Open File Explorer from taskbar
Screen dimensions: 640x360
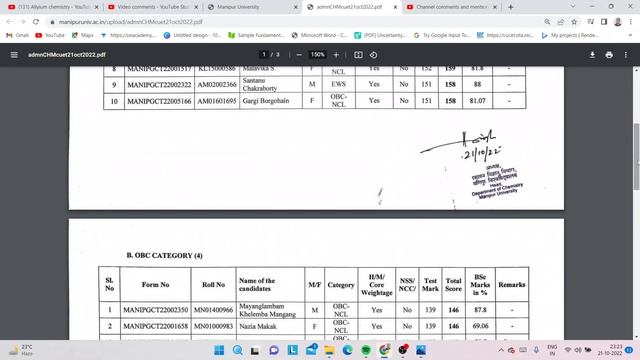[329, 350]
